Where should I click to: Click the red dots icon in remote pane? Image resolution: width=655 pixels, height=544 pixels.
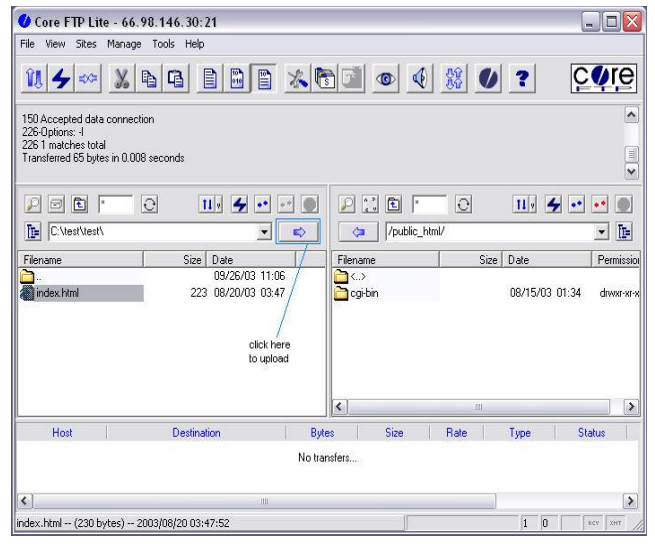click(600, 205)
